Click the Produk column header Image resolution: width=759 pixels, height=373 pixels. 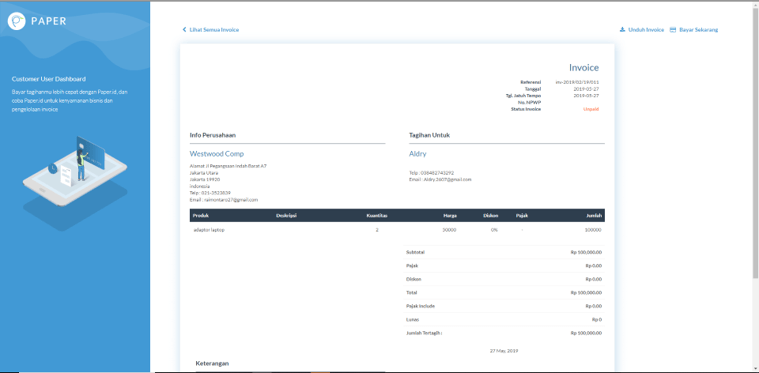tap(200, 216)
